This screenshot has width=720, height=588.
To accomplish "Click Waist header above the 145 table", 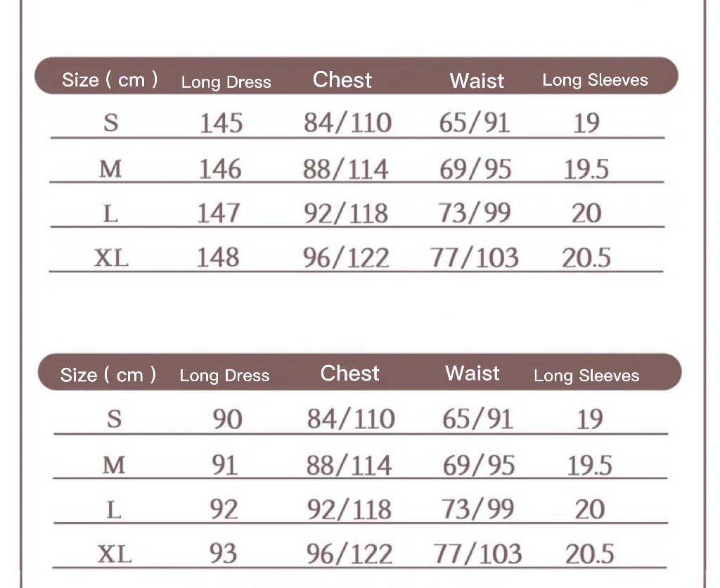I will [x=477, y=81].
